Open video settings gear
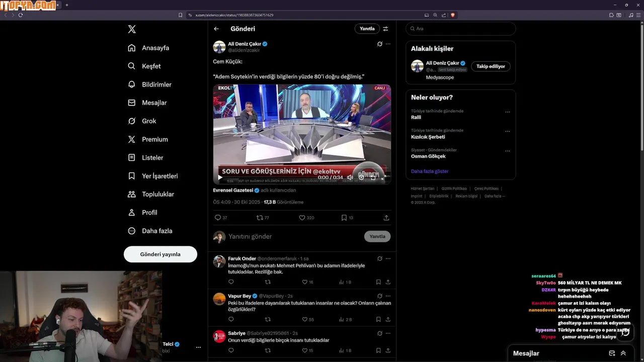644x362 pixels. [x=361, y=177]
